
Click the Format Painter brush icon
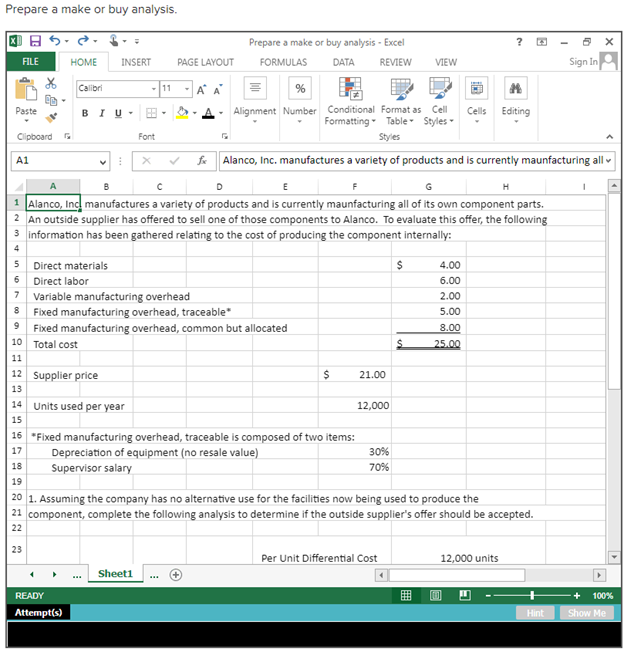click(x=51, y=118)
